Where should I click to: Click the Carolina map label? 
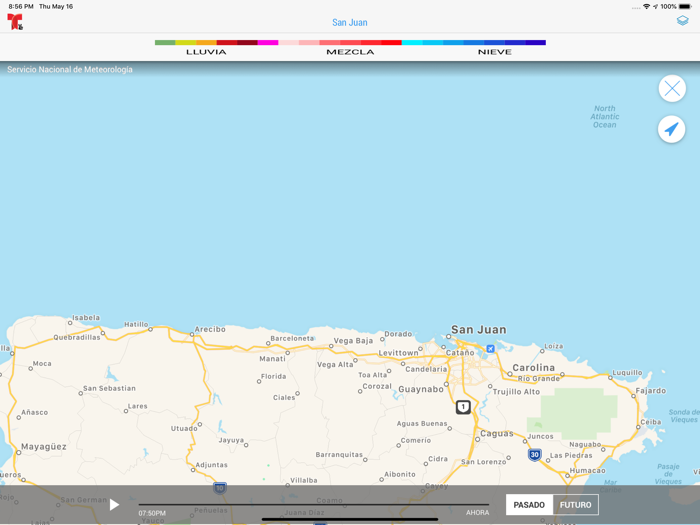tap(533, 367)
